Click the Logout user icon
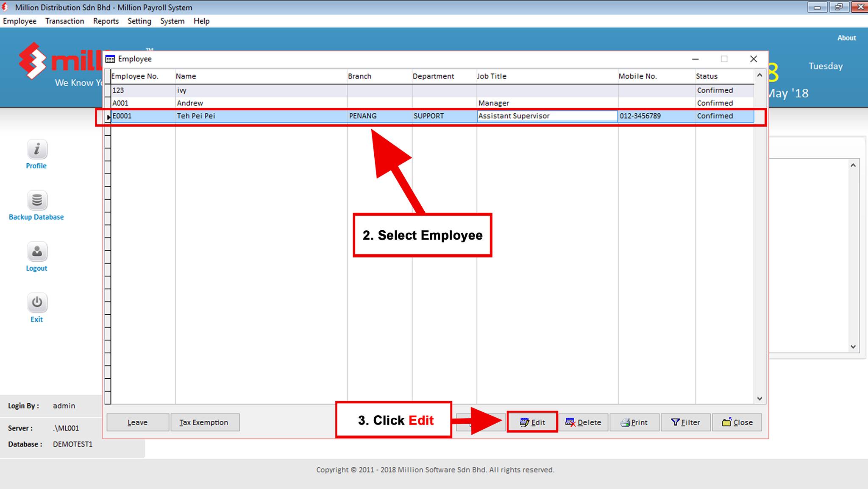 tap(37, 251)
